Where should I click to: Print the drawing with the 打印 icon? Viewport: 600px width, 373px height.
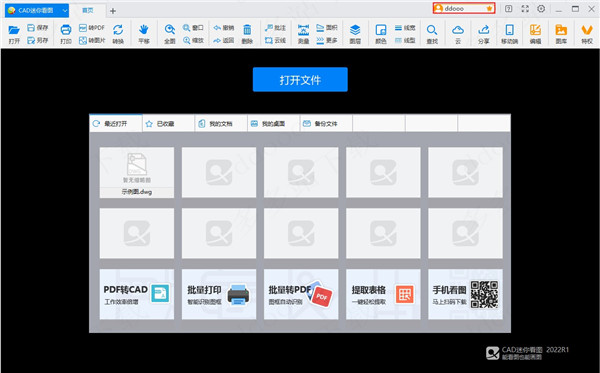(x=66, y=34)
